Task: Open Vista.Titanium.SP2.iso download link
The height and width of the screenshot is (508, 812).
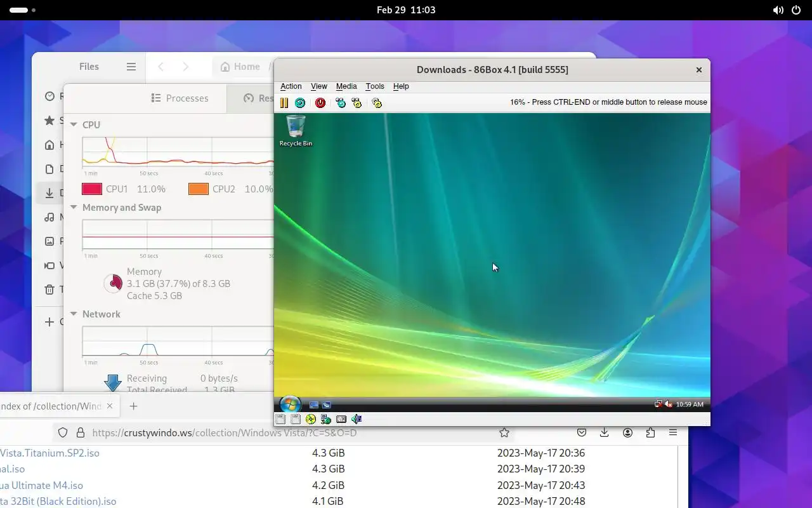Action: 49,453
